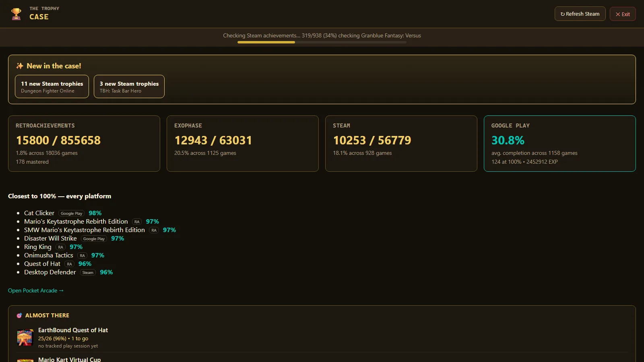
Task: Click the Google Play badge next to Cat Clicker
Action: coord(72,214)
